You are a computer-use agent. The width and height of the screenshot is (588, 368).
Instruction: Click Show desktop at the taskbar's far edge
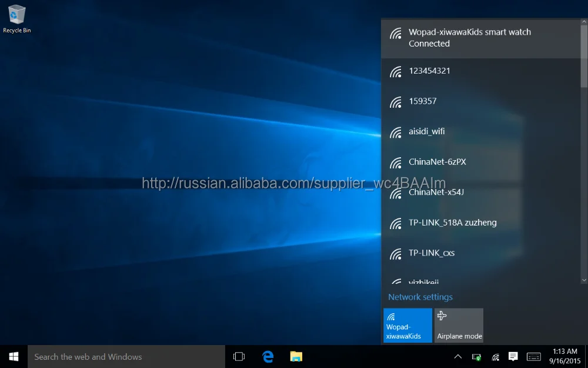[586, 356]
